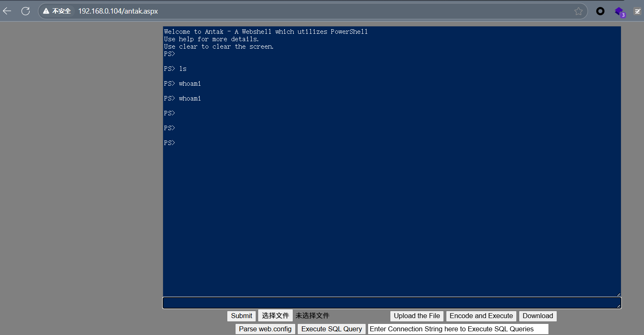The height and width of the screenshot is (335, 644).
Task: Click the second 'PS> whoami' line
Action: point(182,98)
